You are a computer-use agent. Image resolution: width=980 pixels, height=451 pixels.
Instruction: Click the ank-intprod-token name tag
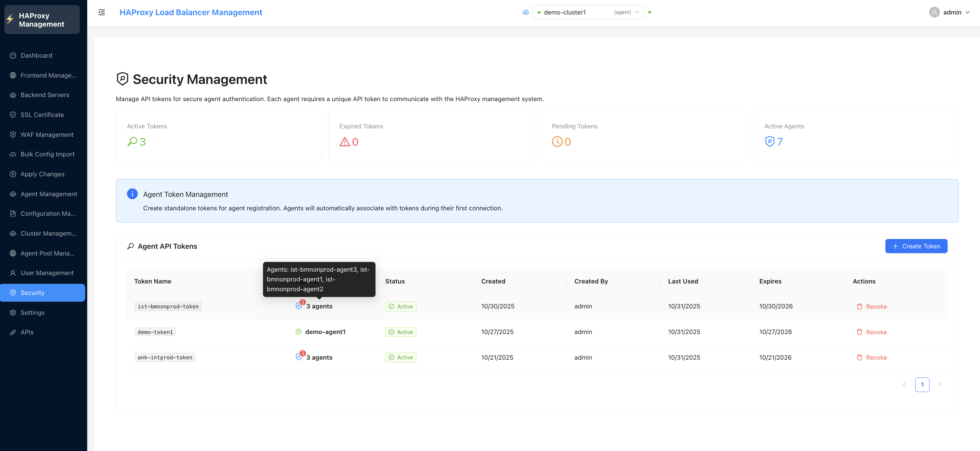[165, 358]
